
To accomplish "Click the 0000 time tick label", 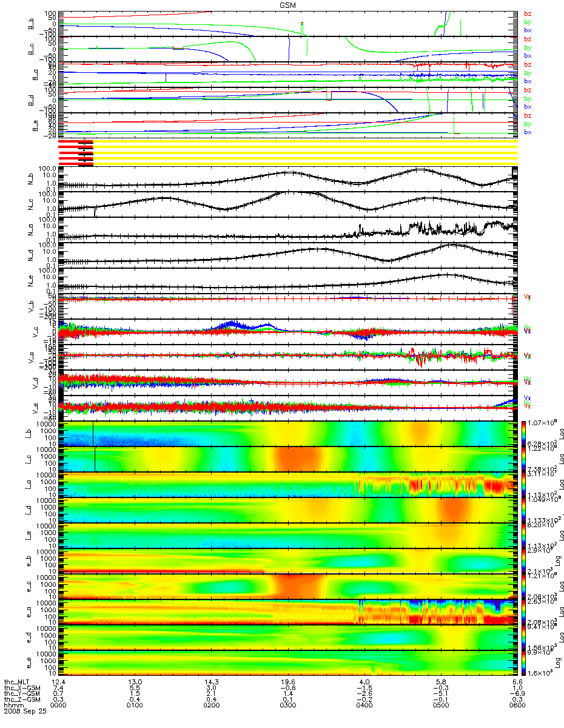I will point(59,706).
